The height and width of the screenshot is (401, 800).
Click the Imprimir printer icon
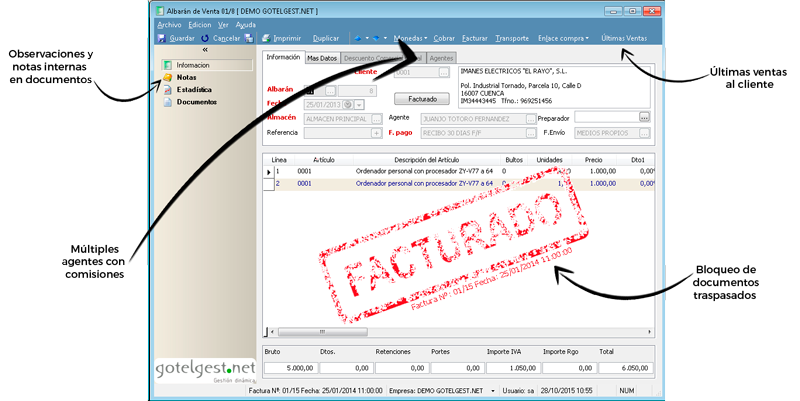[266, 38]
